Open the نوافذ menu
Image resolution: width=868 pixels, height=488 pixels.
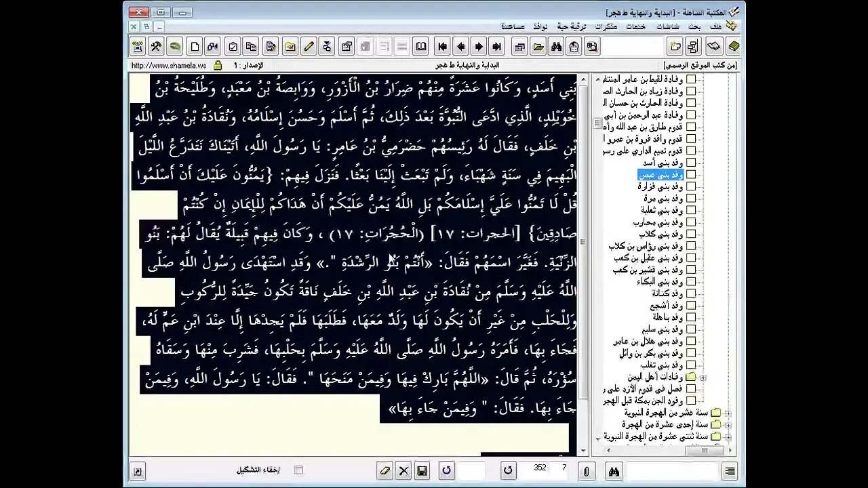540,26
